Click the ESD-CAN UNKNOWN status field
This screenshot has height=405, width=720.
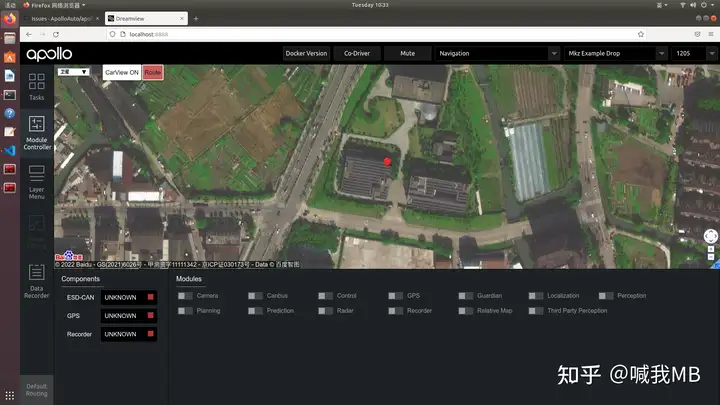pos(129,298)
